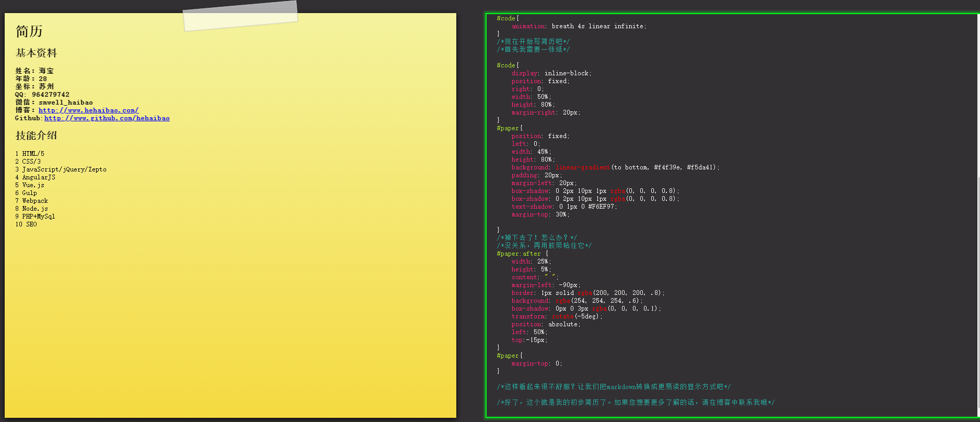The width and height of the screenshot is (980, 422).
Task: Click skill item "8 Node.js"
Action: tap(31, 209)
